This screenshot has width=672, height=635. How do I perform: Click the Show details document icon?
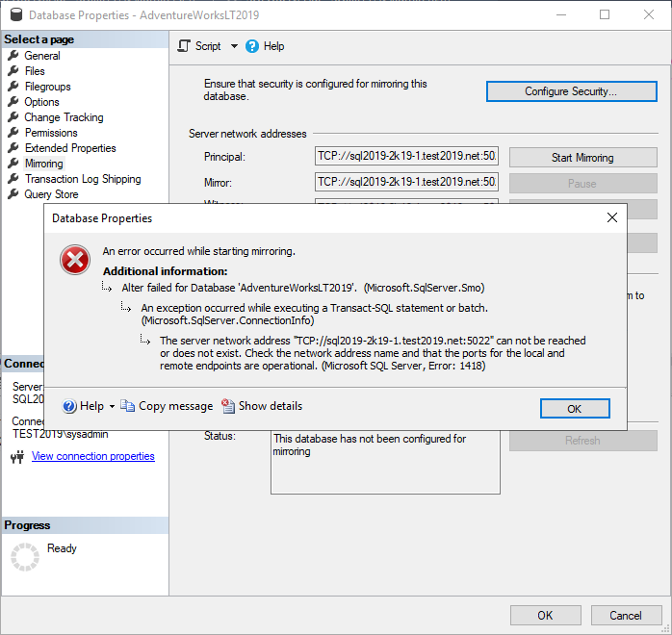coord(228,405)
